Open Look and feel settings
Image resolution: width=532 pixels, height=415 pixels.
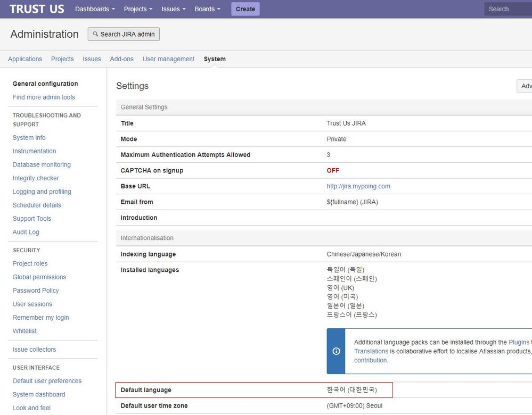31,408
